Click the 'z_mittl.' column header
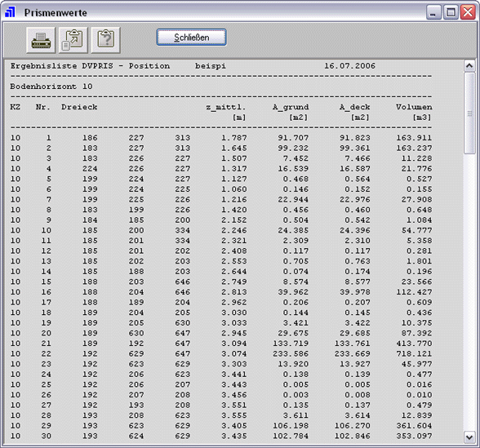Image resolution: width=480 pixels, height=448 pixels. [226, 107]
